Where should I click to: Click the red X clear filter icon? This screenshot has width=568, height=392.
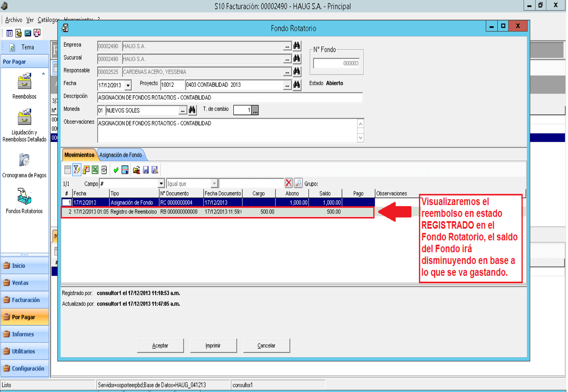289,183
